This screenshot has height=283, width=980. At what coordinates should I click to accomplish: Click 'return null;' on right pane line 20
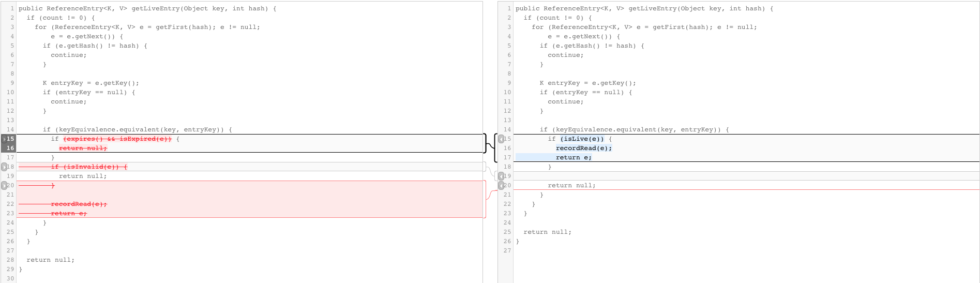(x=571, y=186)
